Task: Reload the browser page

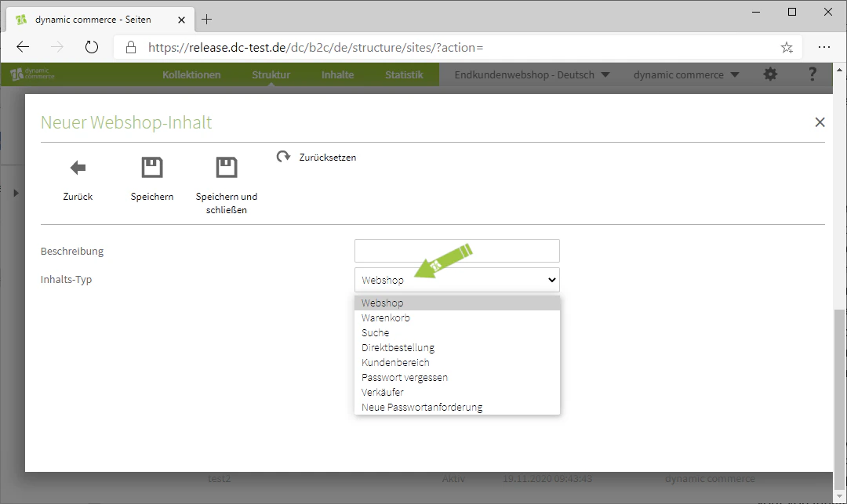Action: pyautogui.click(x=92, y=48)
